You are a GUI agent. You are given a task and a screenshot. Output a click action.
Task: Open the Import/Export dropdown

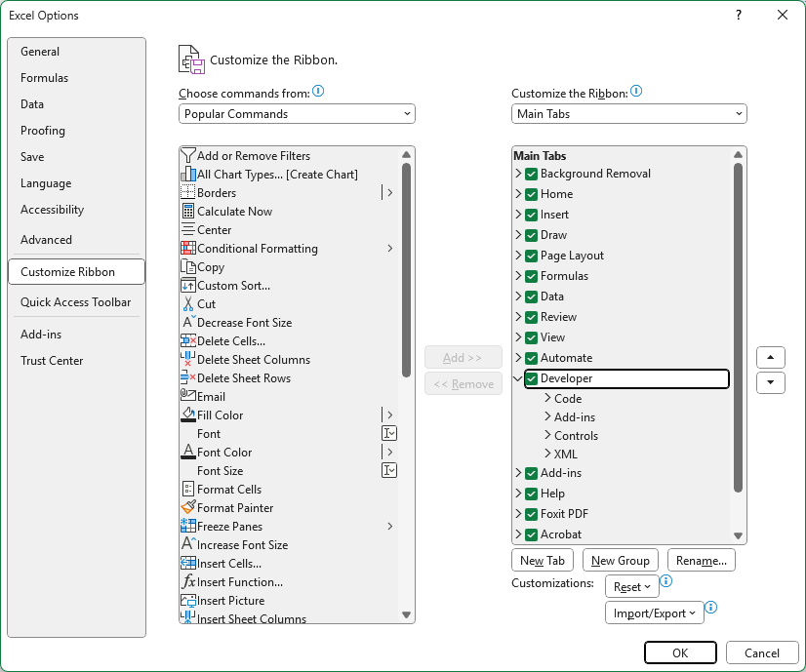[x=654, y=613]
